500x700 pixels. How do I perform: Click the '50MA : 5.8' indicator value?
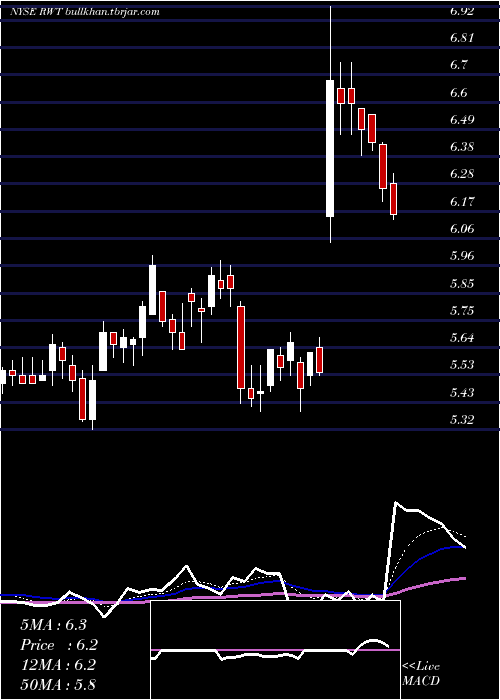(58, 685)
